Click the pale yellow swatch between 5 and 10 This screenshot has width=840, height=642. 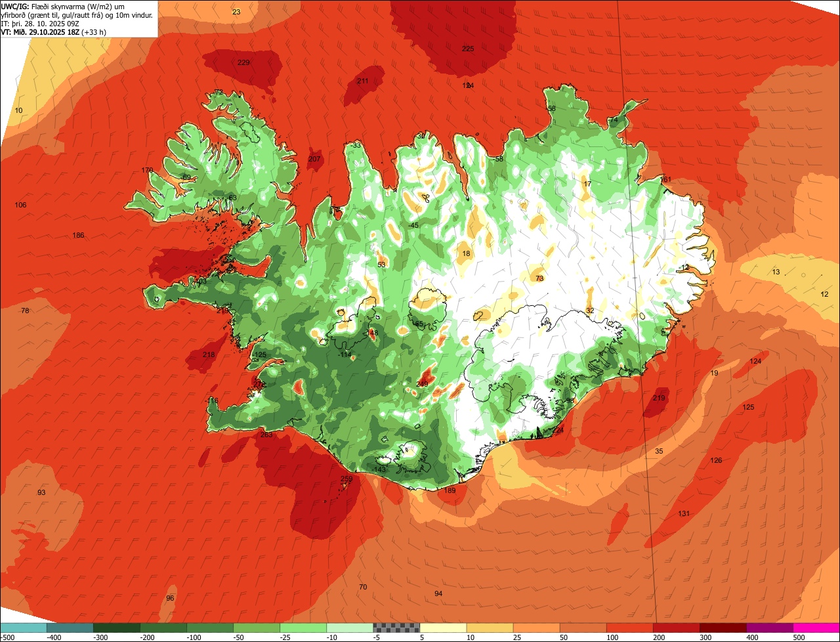click(x=443, y=627)
